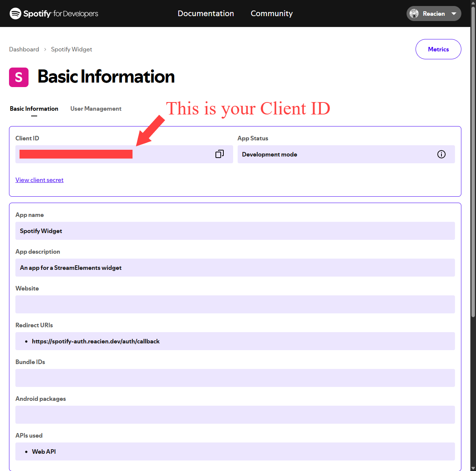476x471 pixels.
Task: Click the Development mode status field
Action: click(338, 154)
